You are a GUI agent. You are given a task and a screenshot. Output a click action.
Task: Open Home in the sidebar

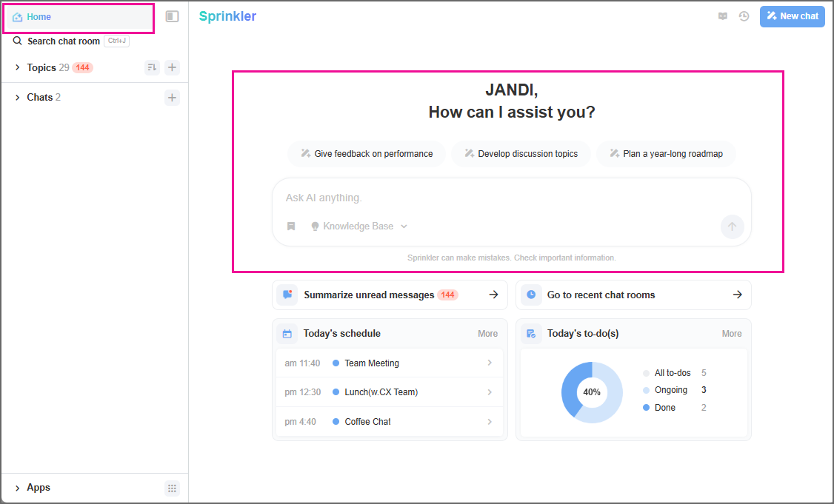click(79, 17)
